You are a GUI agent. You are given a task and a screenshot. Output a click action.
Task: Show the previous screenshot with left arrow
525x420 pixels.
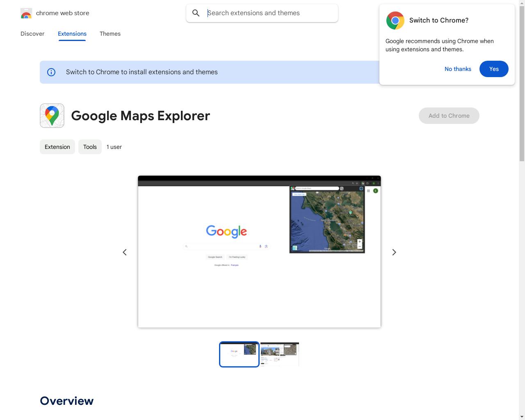(x=125, y=252)
